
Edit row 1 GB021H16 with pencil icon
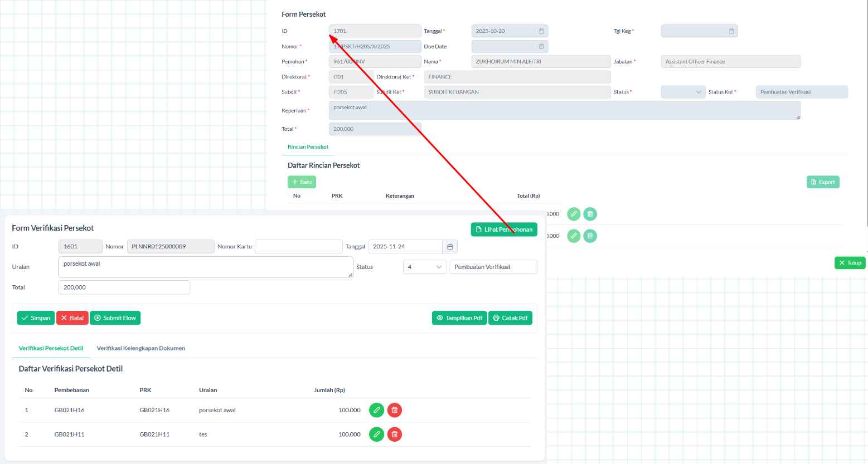[376, 410]
